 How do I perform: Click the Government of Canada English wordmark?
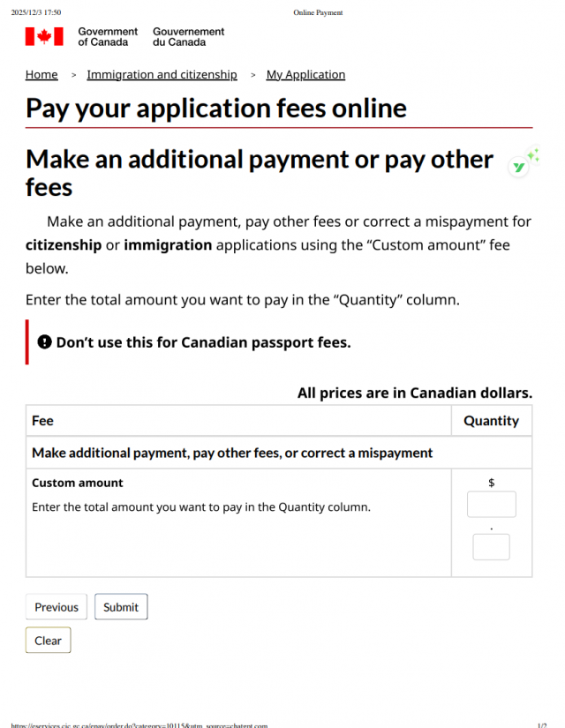point(108,36)
